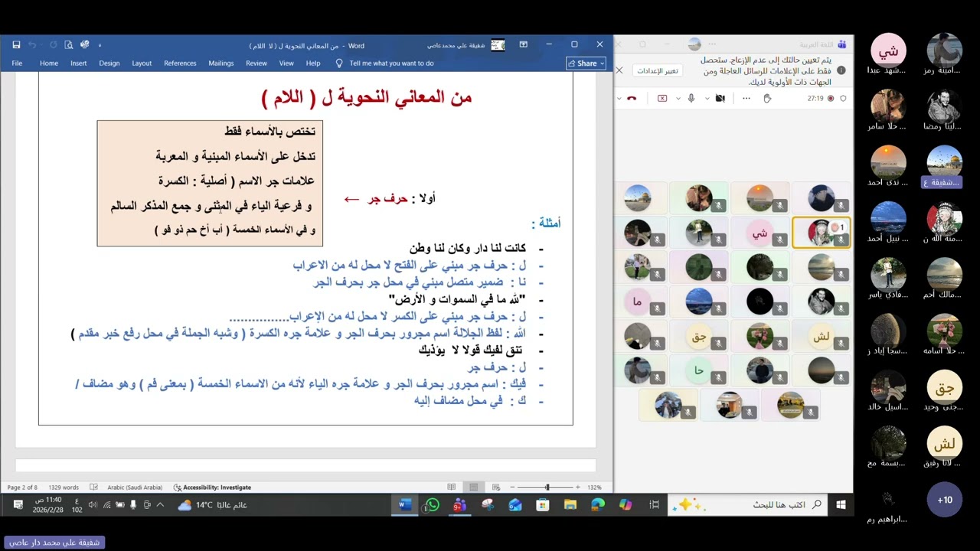Open Ribbon Display Options in Word
The height and width of the screenshot is (551, 980).
(524, 44)
